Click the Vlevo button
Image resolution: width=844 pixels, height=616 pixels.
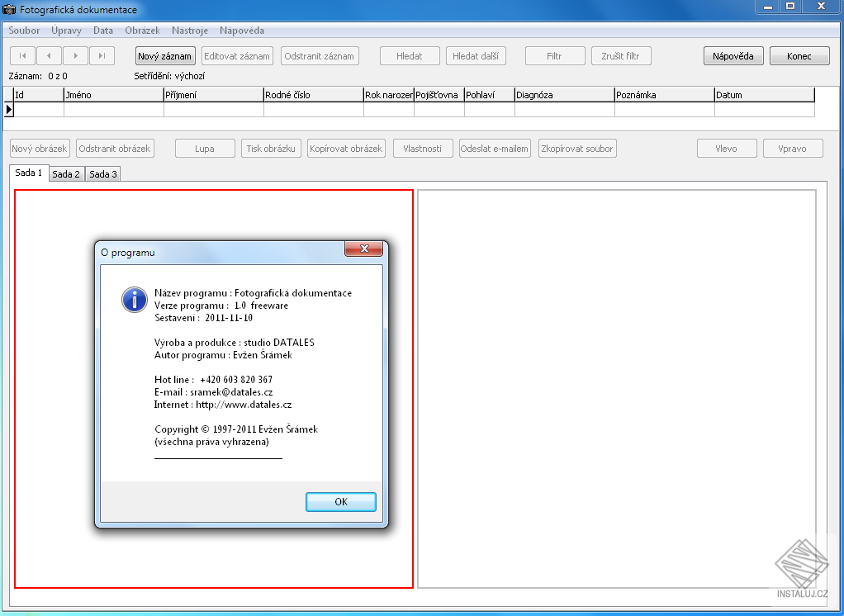(x=727, y=149)
